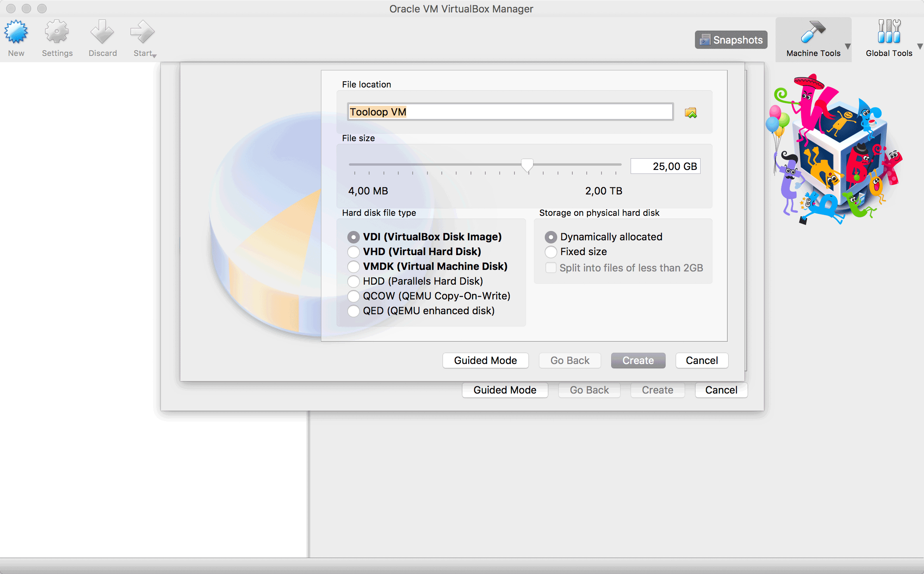Click the Storage on physical hard disk heading
Screen dimensions: 924x574
pyautogui.click(x=599, y=213)
